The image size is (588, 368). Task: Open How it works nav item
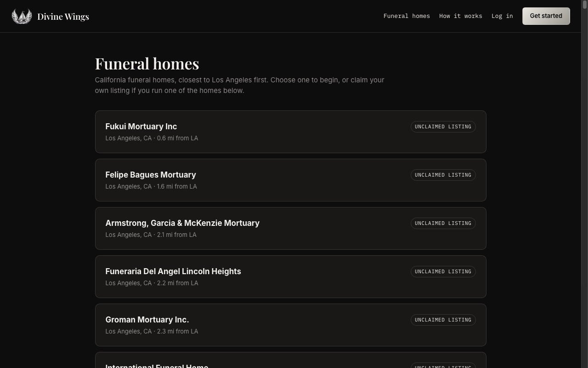460,16
